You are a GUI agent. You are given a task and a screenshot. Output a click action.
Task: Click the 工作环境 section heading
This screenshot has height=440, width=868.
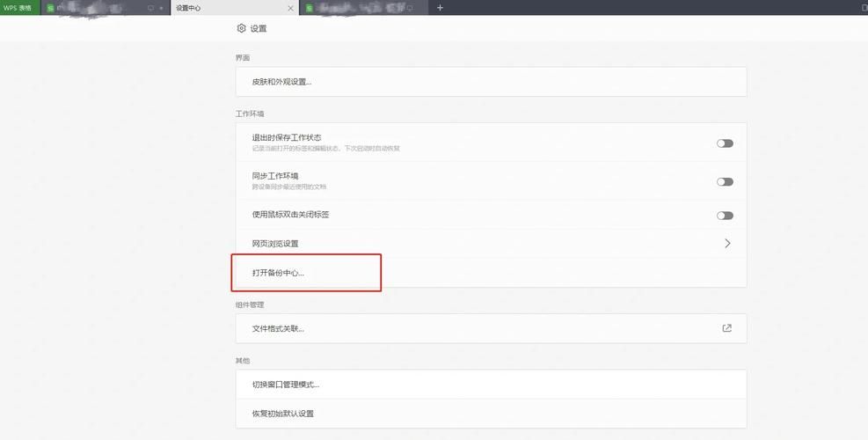(250, 114)
